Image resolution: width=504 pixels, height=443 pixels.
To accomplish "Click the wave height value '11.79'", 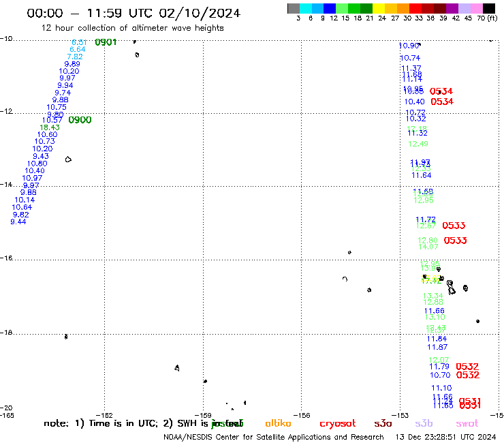I will click(x=439, y=367).
